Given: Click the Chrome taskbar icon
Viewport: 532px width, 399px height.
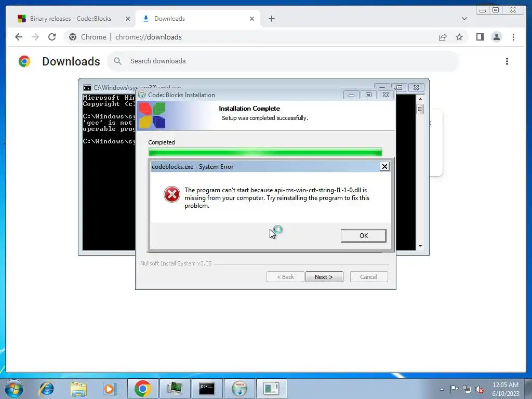Looking at the screenshot, I should pos(142,389).
